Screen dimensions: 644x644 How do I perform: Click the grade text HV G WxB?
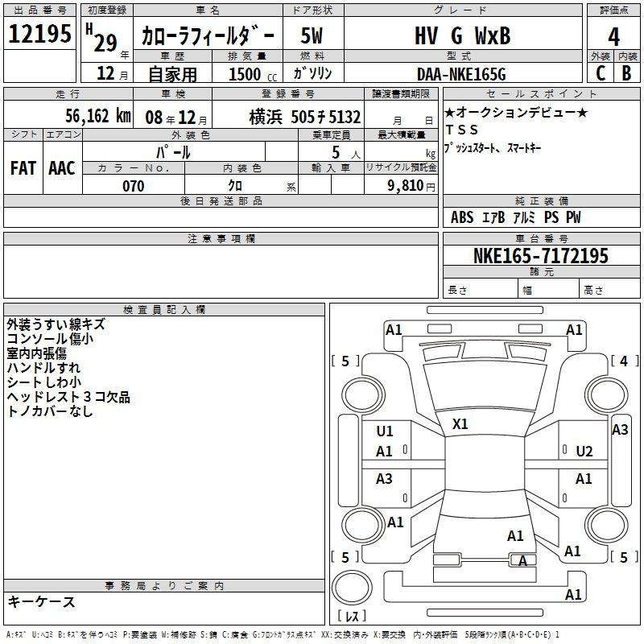click(x=462, y=36)
